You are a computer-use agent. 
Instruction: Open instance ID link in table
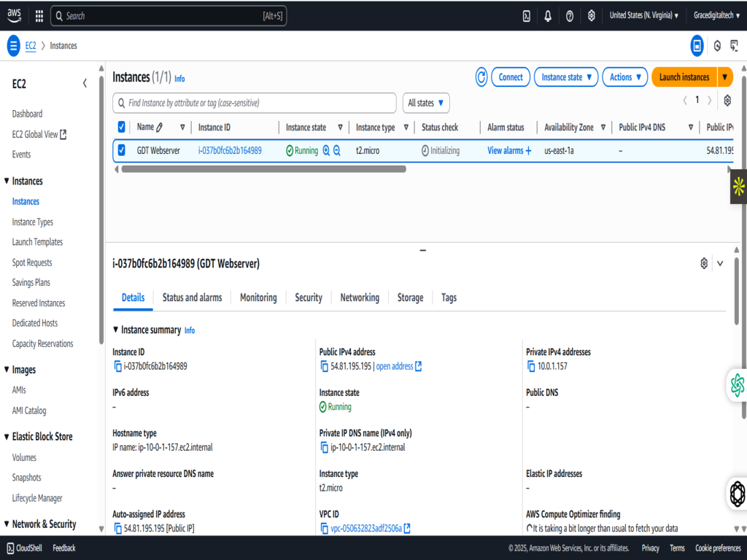pos(230,150)
